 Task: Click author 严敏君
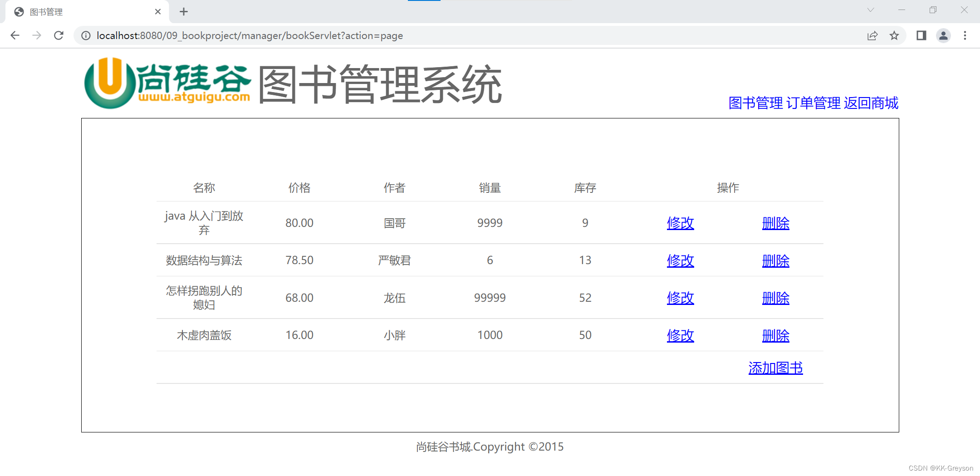point(395,260)
